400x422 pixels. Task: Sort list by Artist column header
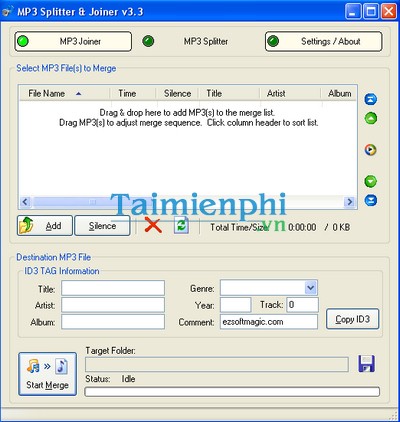point(290,93)
